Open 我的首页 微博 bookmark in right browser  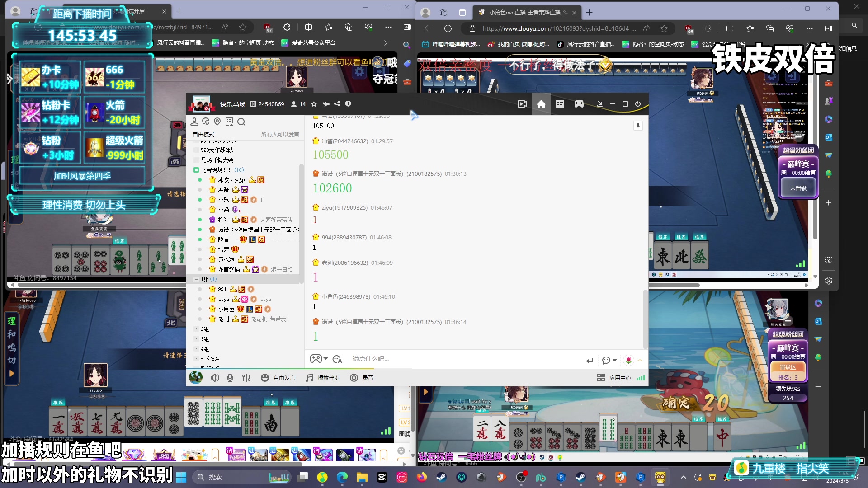519,44
